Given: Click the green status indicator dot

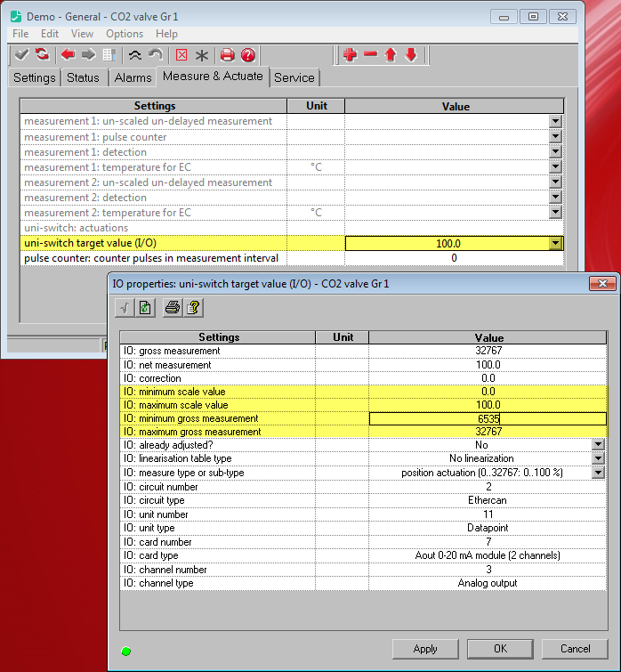Looking at the screenshot, I should coord(126,652).
